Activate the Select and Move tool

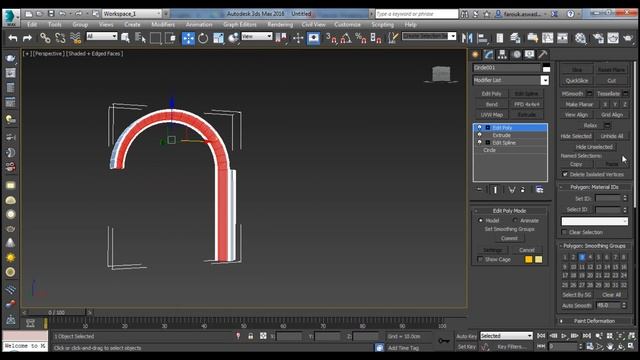click(x=188, y=38)
